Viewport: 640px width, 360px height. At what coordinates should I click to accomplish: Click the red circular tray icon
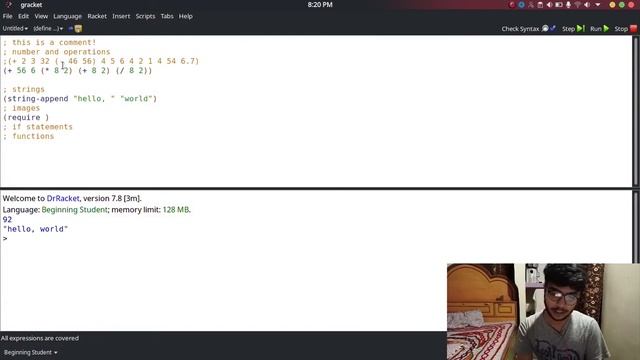[512, 5]
